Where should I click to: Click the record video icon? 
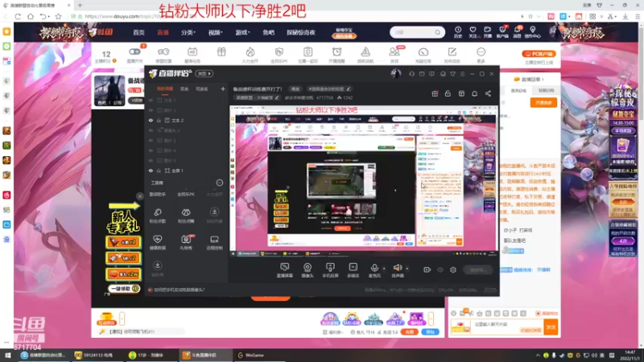427,269
